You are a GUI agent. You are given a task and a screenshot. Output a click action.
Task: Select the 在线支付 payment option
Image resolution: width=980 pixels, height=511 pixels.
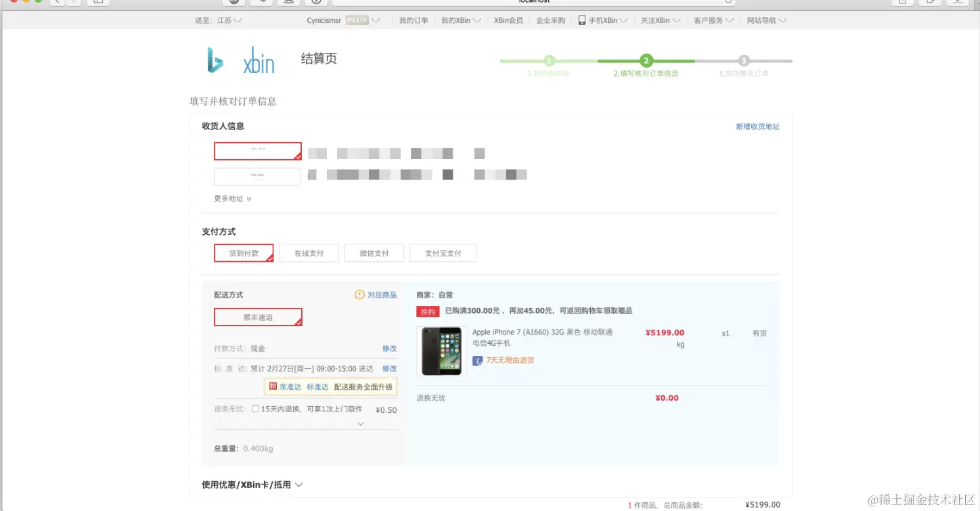309,253
